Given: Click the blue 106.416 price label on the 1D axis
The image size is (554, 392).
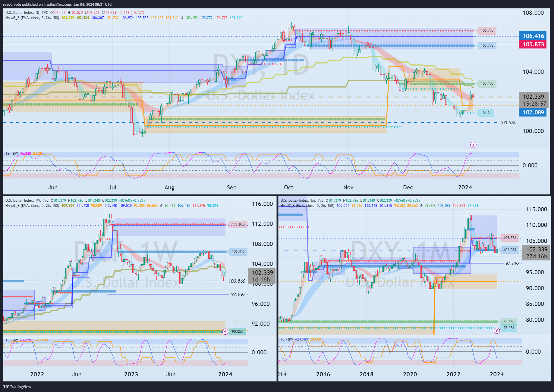Looking at the screenshot, I should point(533,36).
